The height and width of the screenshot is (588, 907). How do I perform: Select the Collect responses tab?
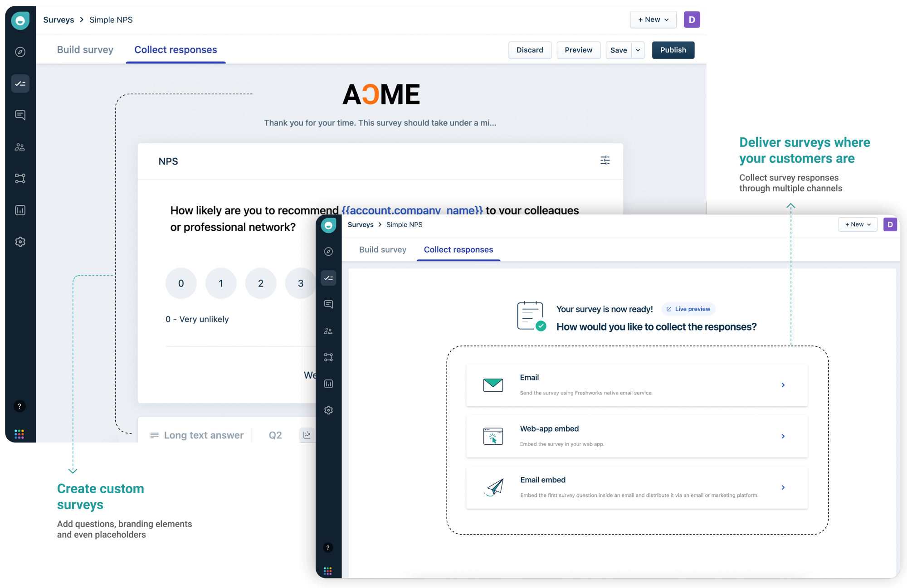tap(176, 49)
